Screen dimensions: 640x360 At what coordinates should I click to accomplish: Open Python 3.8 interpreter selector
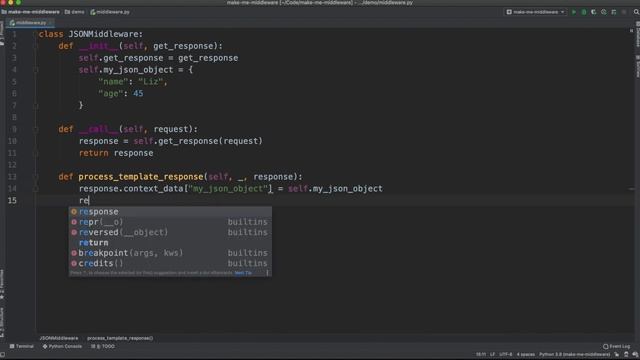[x=575, y=355]
